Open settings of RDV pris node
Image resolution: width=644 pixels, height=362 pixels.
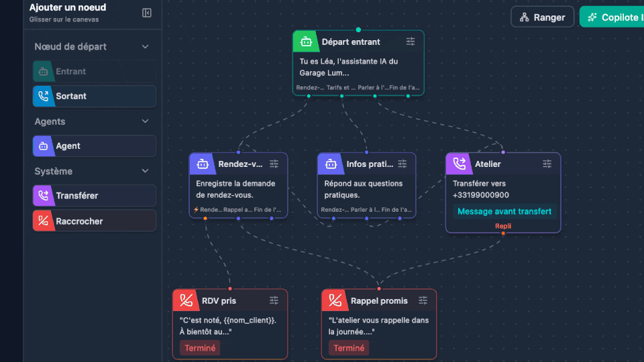pos(274,300)
